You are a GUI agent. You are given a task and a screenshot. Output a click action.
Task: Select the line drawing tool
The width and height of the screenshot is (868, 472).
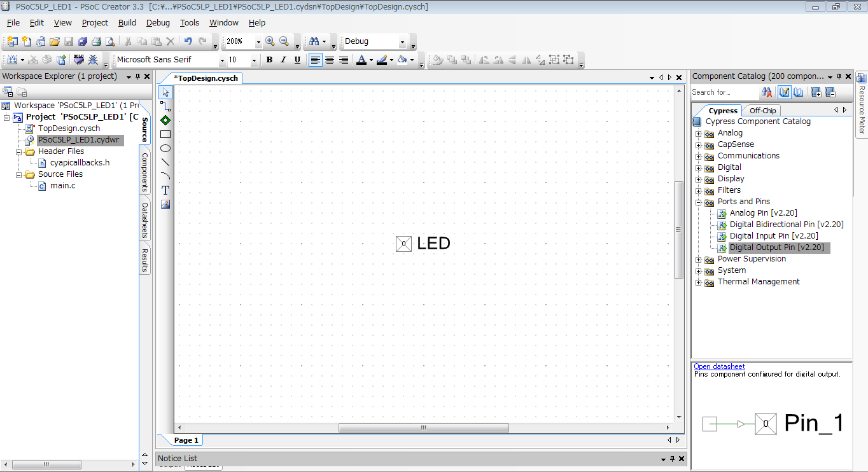coord(165,162)
